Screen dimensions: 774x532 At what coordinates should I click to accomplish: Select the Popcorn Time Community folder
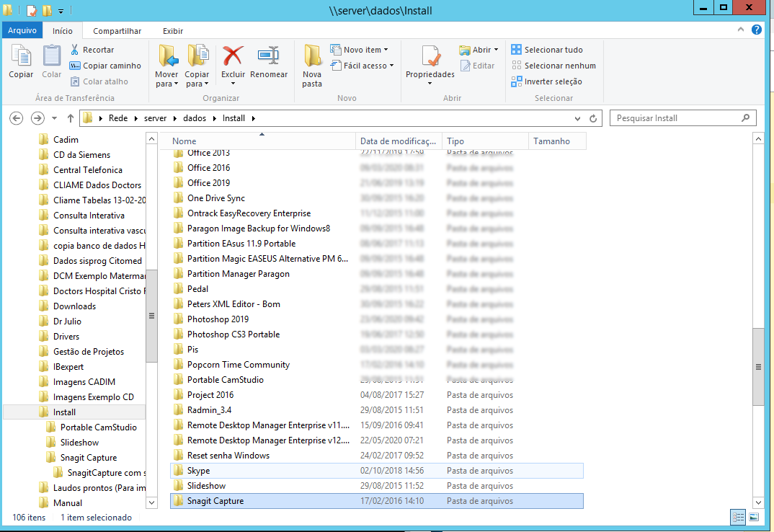(377, 365)
